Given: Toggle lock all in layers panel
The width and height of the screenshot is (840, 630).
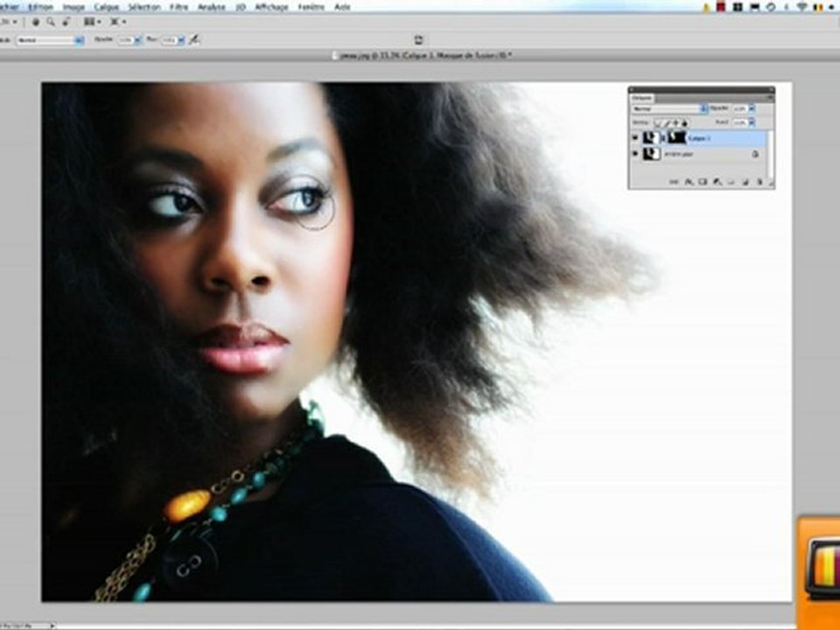Looking at the screenshot, I should pyautogui.click(x=684, y=123).
